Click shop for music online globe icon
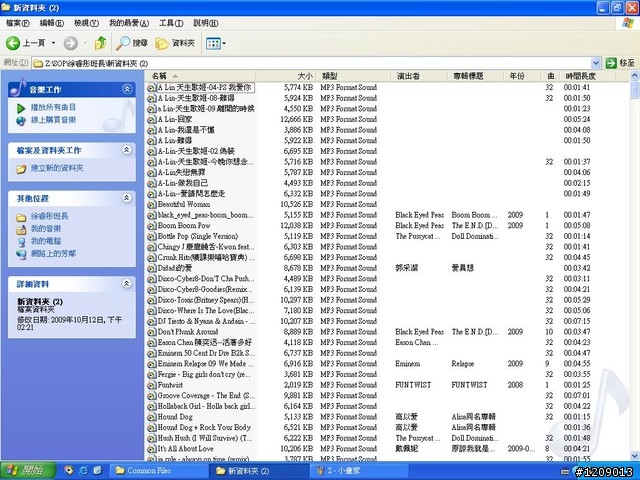640x480 pixels. 21,120
